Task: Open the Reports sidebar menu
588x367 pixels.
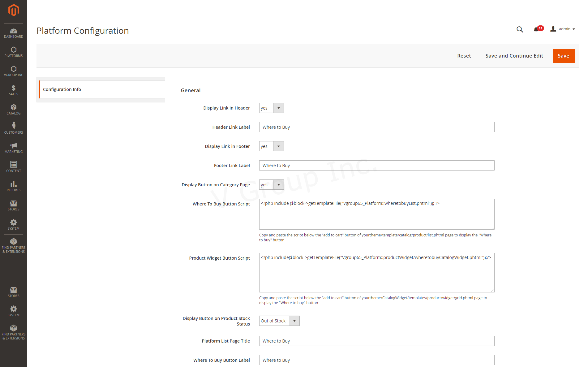Action: [14, 186]
